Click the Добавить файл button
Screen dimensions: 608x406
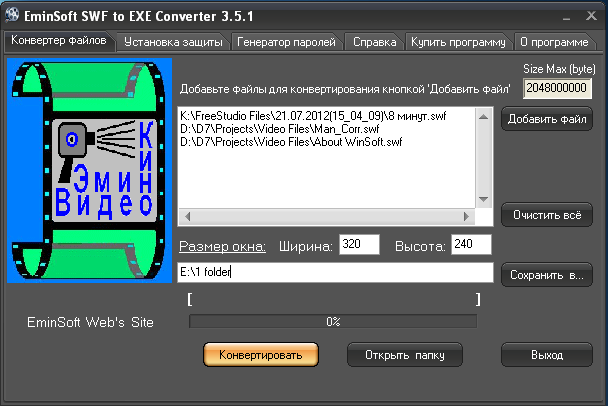[x=547, y=119]
